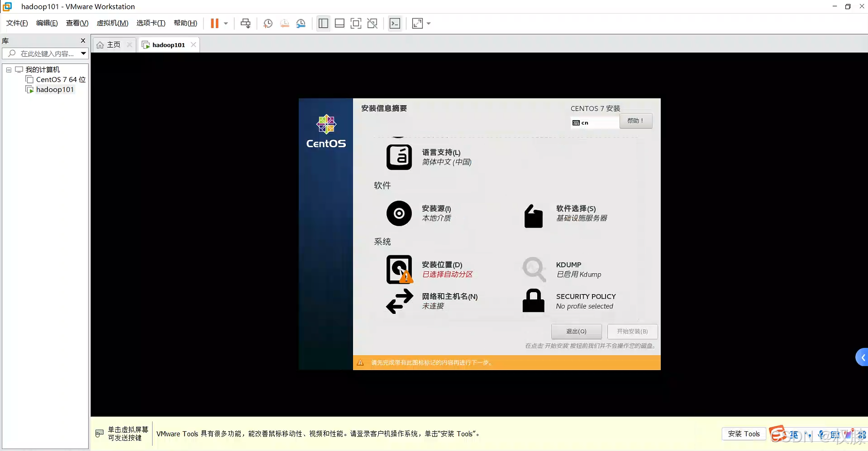
Task: Send Ctrl+Alt+Del to the virtual machine
Action: point(246,23)
